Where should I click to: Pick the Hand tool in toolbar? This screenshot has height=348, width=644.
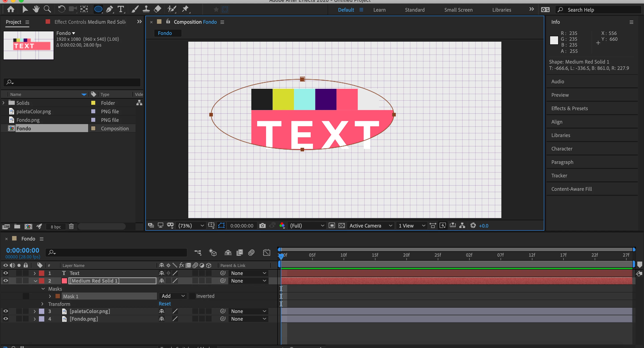[x=36, y=9]
